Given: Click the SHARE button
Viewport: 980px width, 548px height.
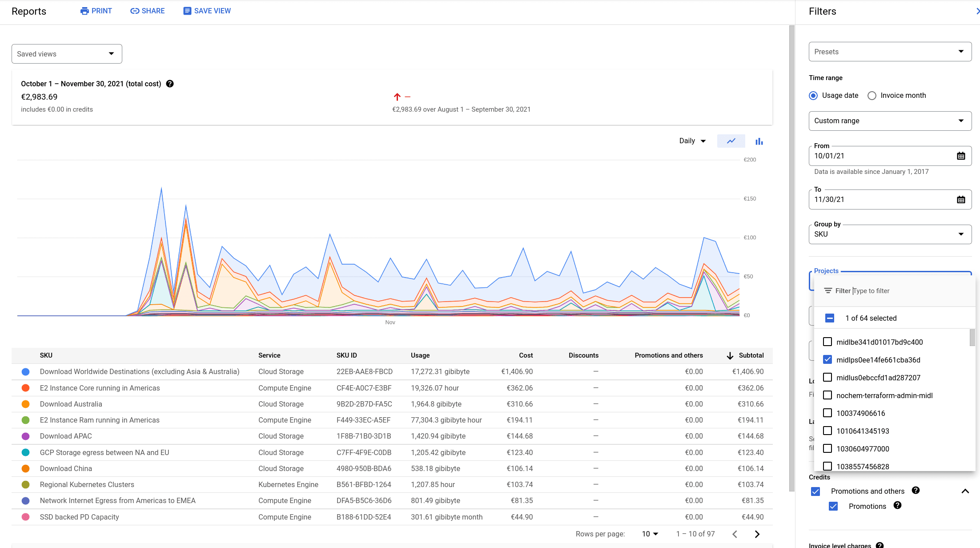Looking at the screenshot, I should click(147, 11).
